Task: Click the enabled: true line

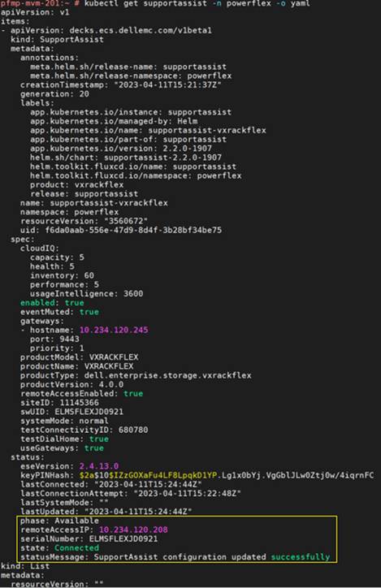Action: coord(52,303)
